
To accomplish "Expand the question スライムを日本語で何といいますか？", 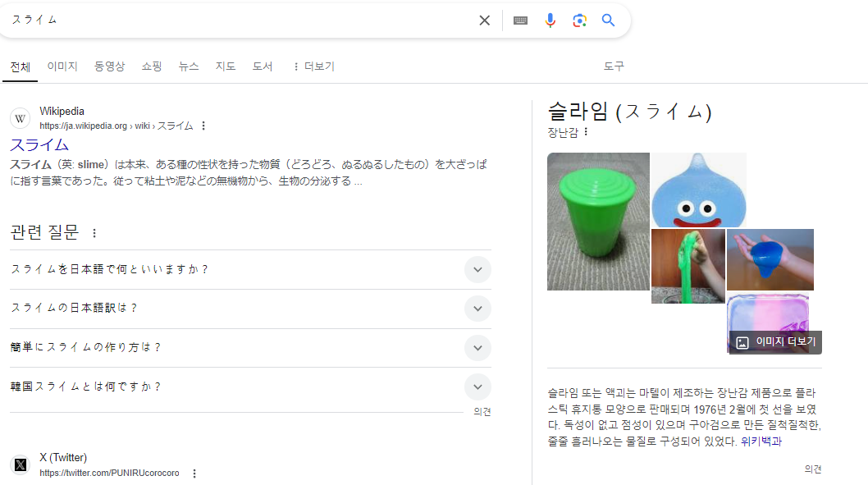I will pos(477,269).
